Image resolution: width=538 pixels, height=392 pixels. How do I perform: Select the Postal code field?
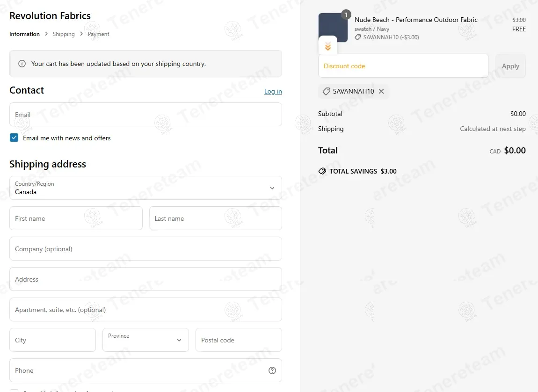coord(239,340)
